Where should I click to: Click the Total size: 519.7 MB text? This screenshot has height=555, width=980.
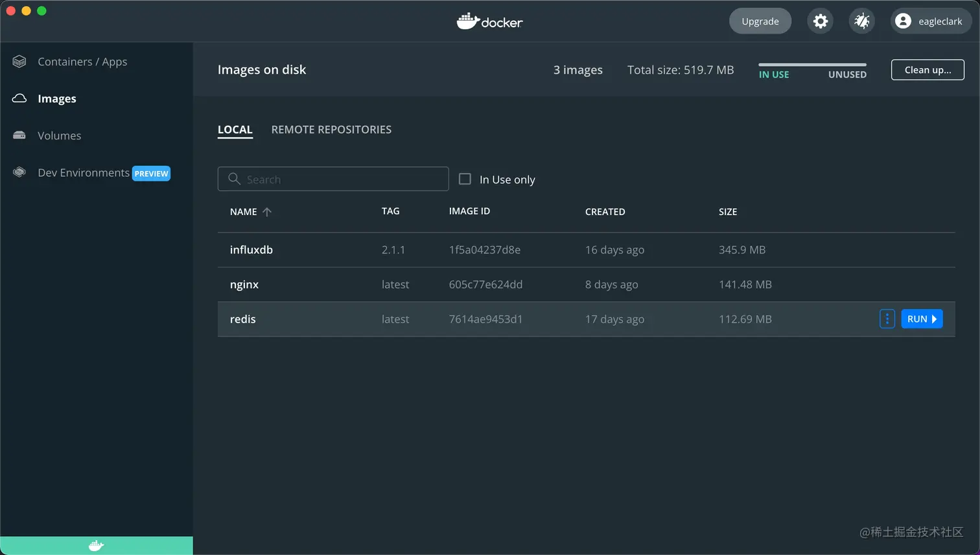click(x=681, y=70)
